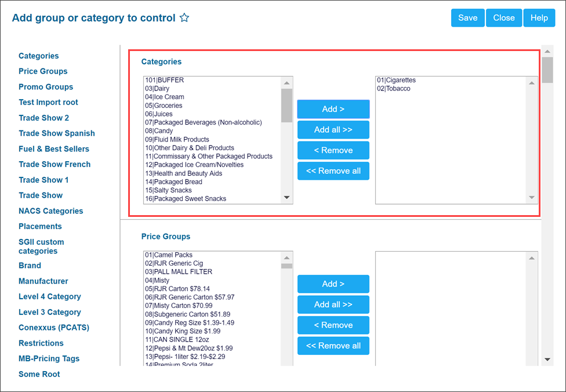Click main panel scroll up arrow
The height and width of the screenshot is (392, 566).
pyautogui.click(x=547, y=51)
